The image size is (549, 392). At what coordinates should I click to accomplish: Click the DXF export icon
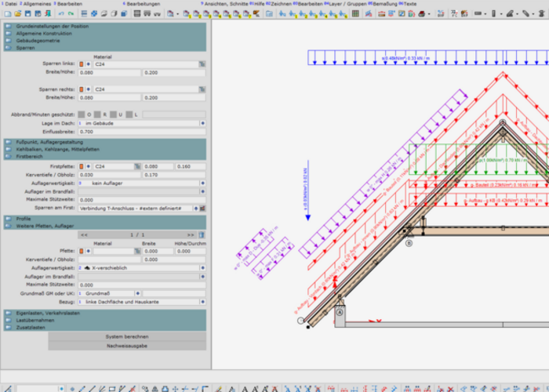tap(440, 13)
